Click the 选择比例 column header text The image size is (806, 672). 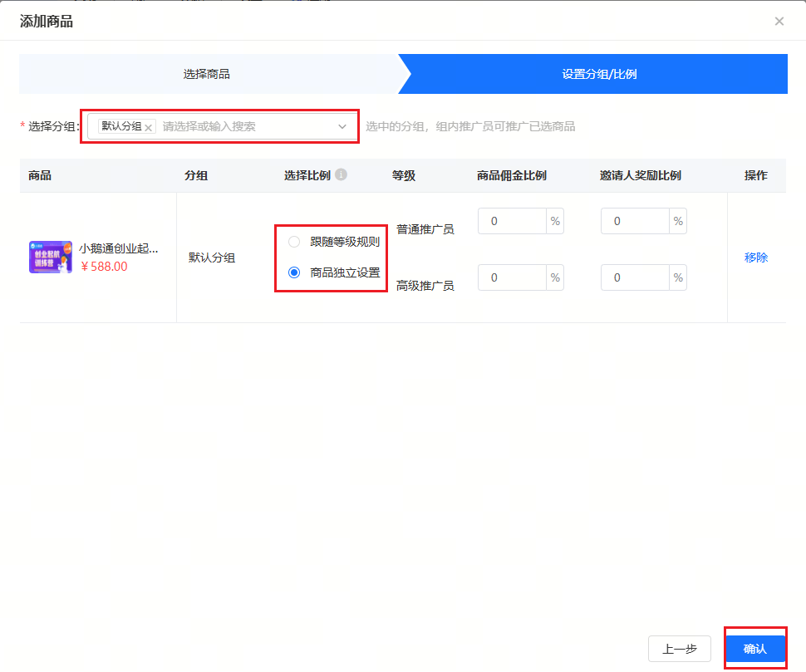point(307,175)
